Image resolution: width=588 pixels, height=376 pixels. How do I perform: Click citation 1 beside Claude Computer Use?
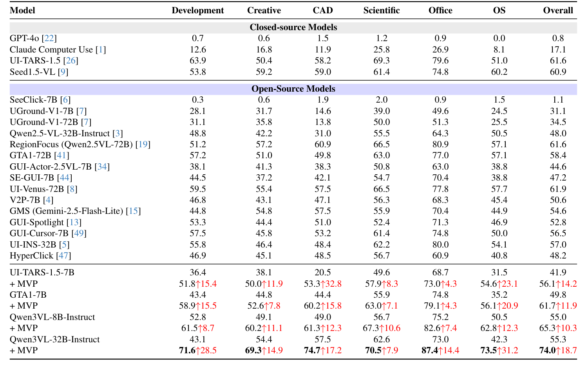[101, 50]
